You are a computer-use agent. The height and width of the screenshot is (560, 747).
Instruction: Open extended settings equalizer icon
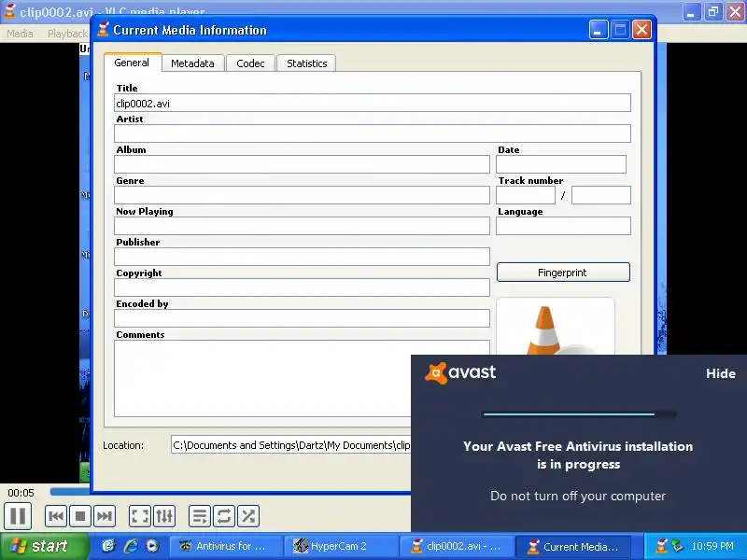pos(164,516)
